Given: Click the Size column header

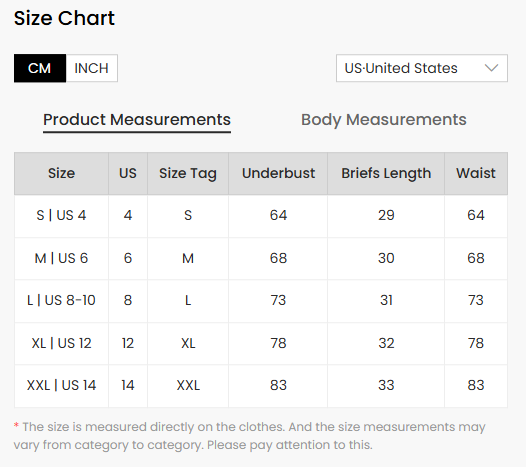Looking at the screenshot, I should coord(61,173).
